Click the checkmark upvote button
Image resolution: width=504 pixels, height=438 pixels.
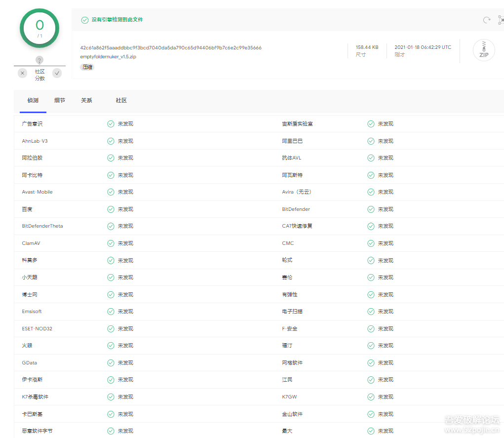coord(57,73)
